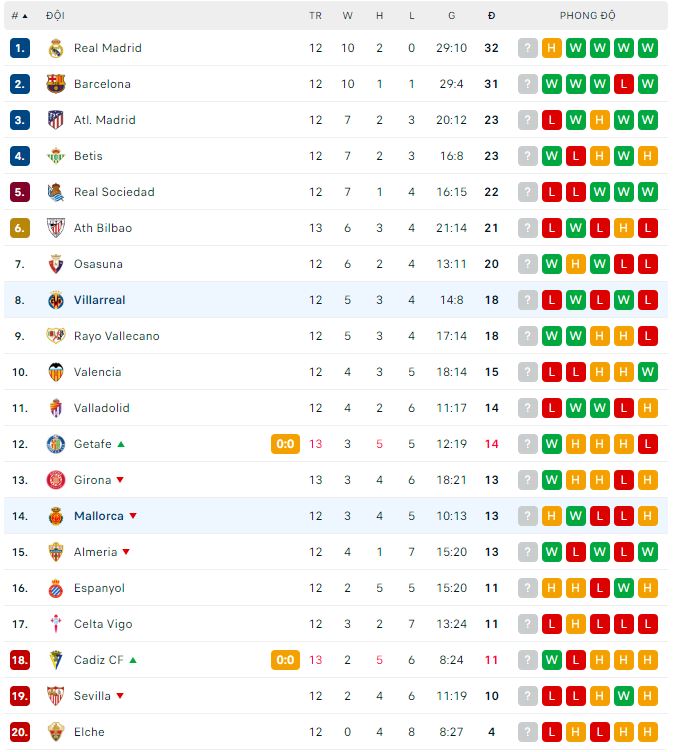Open the Rayo Vallecano team page
Image resolution: width=678 pixels, height=752 pixels.
click(116, 336)
